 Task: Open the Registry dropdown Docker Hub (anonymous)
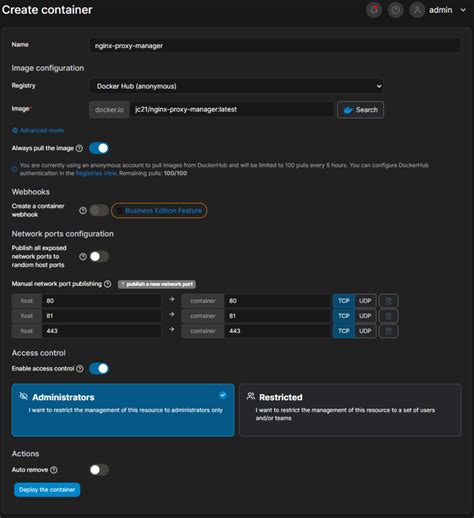(236, 86)
